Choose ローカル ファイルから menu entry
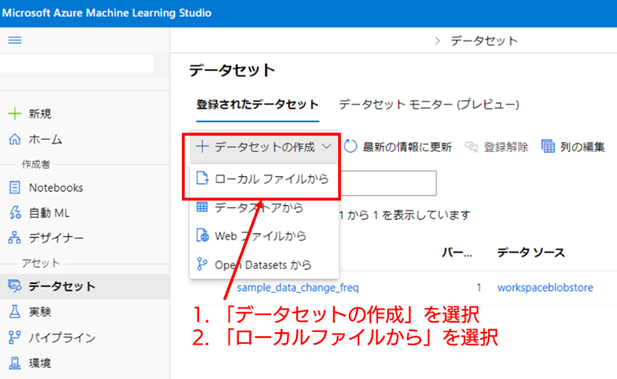The width and height of the screenshot is (617, 379). click(264, 179)
